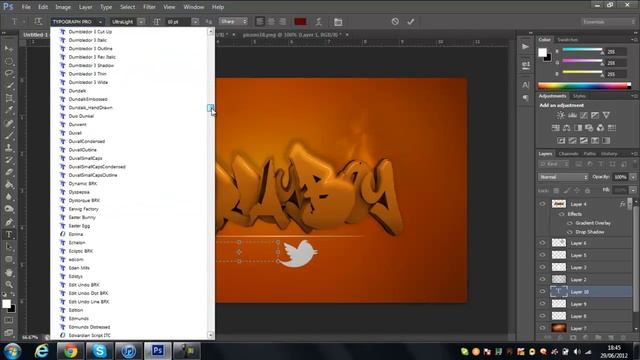640x360 pixels.
Task: Switch to the Swatches tab
Action: click(x=567, y=40)
